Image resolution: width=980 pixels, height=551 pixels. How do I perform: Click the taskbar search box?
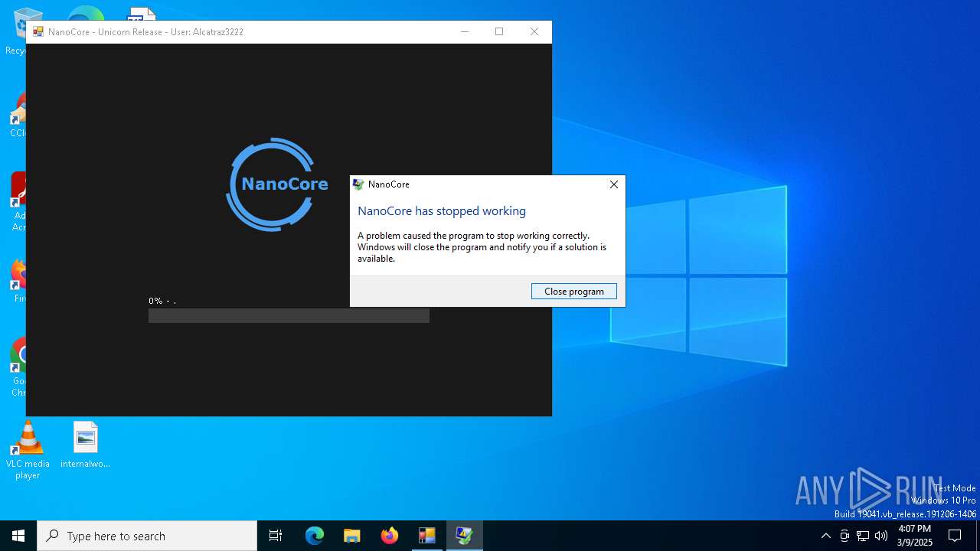click(147, 536)
